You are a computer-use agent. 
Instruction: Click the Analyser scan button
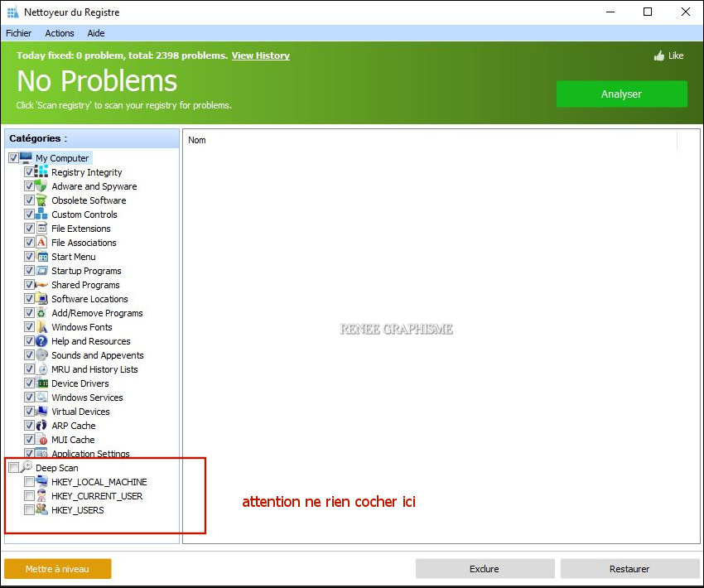(621, 94)
